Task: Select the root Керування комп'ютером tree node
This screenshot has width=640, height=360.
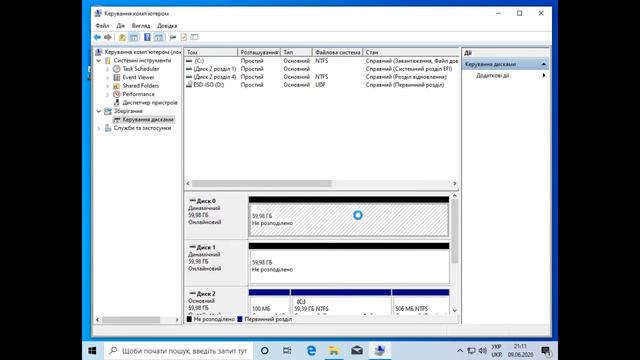Action: (x=142, y=52)
